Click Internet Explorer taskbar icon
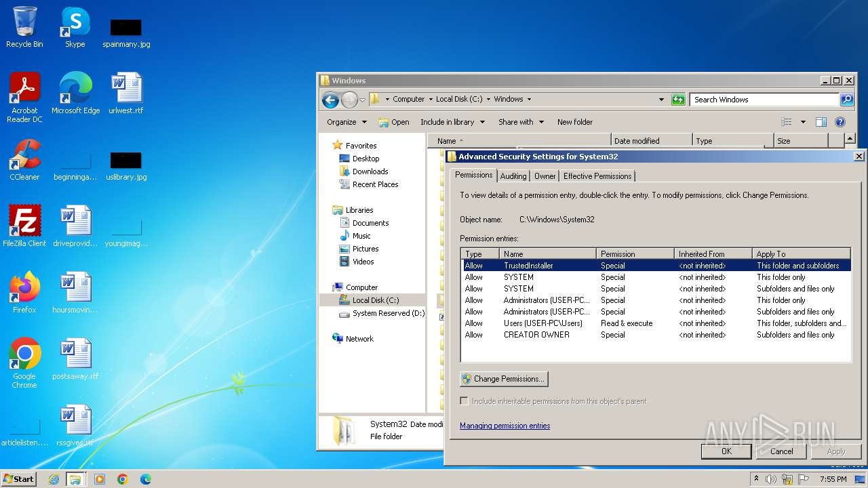Viewport: 868px width, 488px height. [x=54, y=479]
